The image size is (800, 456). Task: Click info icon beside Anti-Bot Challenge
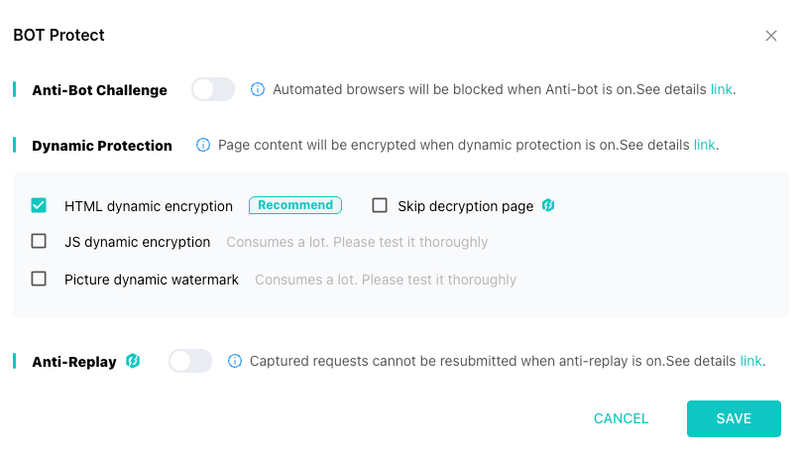coord(258,89)
